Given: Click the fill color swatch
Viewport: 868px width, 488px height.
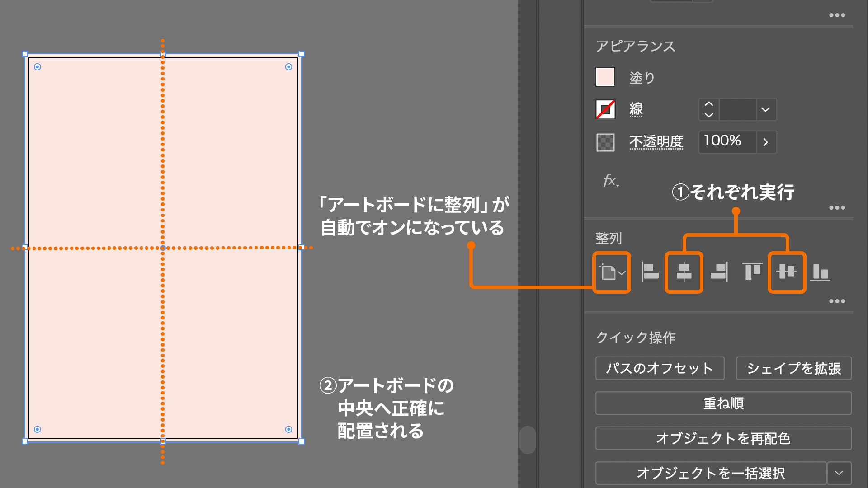Looking at the screenshot, I should pos(605,77).
